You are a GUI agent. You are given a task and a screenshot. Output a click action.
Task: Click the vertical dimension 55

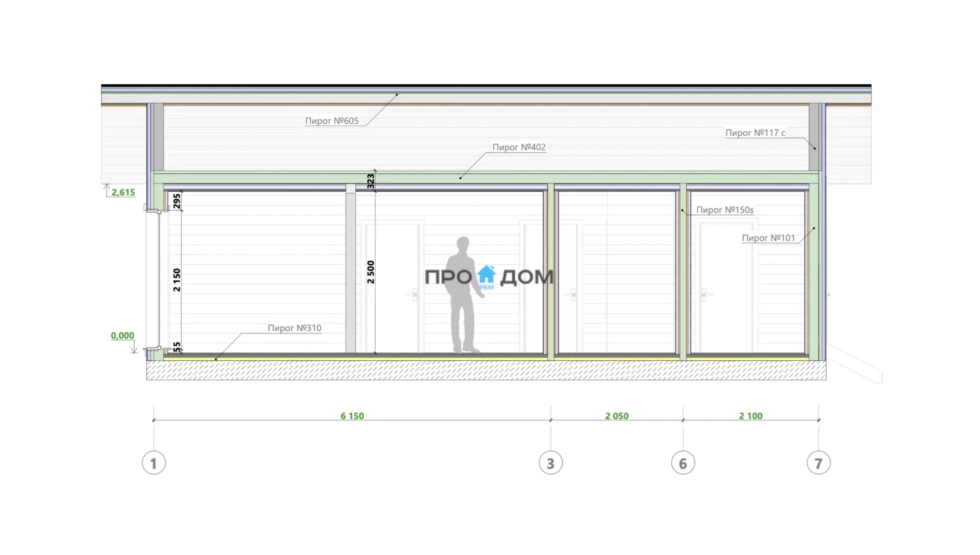pos(176,347)
